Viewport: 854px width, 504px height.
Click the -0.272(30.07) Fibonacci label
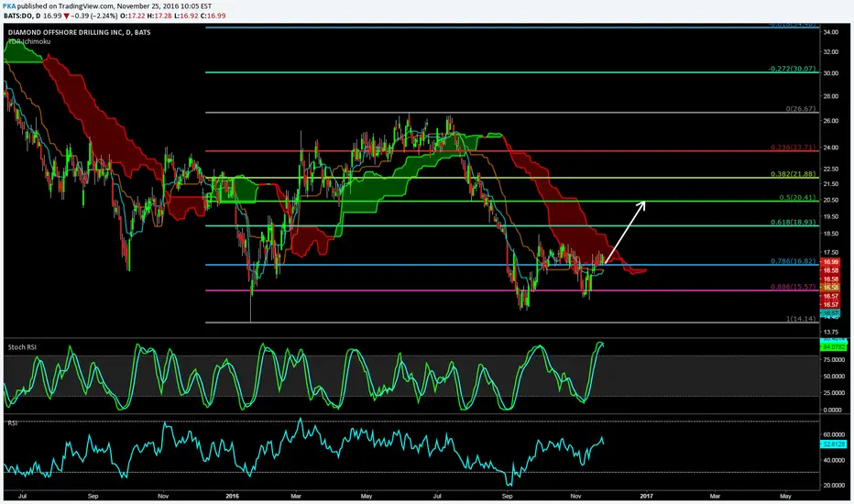point(792,69)
